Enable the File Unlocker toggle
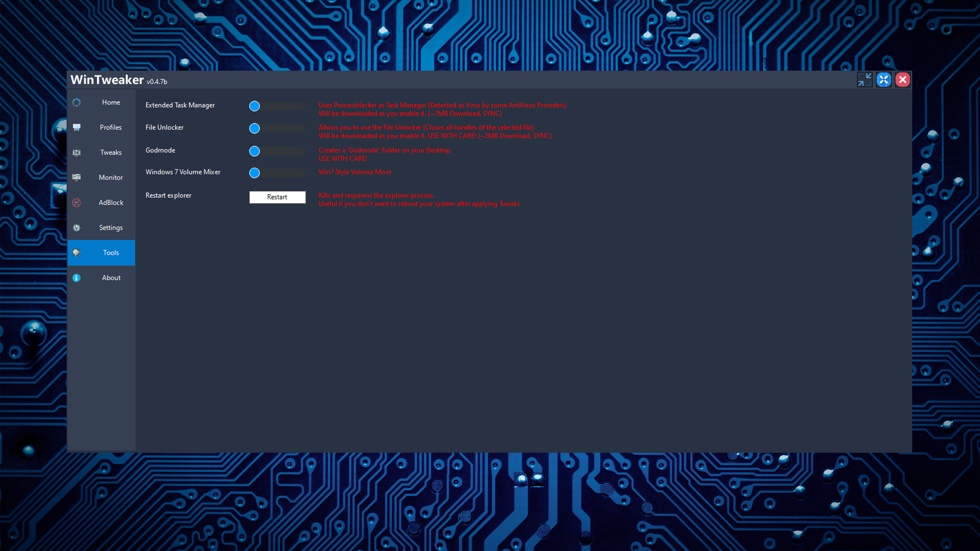 (x=254, y=129)
